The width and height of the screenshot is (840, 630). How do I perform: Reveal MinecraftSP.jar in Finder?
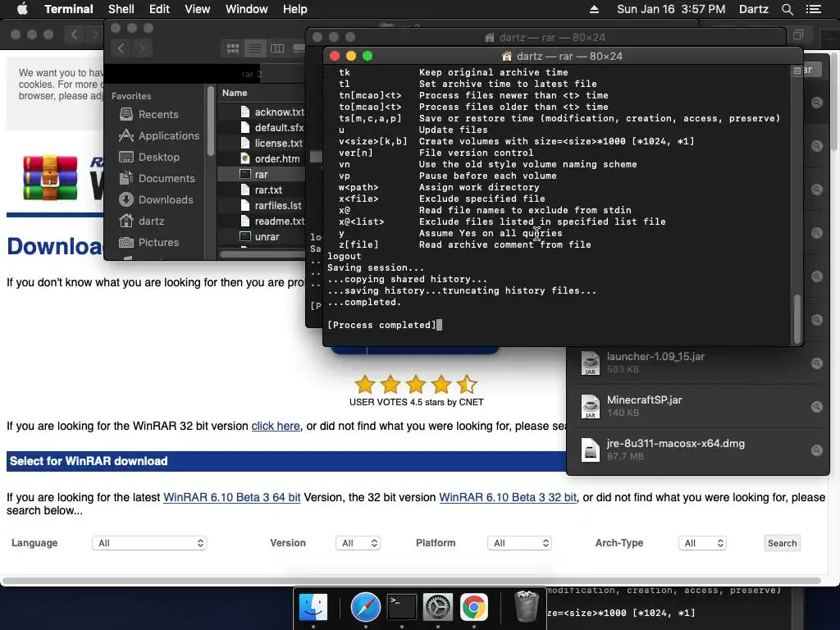point(816,407)
